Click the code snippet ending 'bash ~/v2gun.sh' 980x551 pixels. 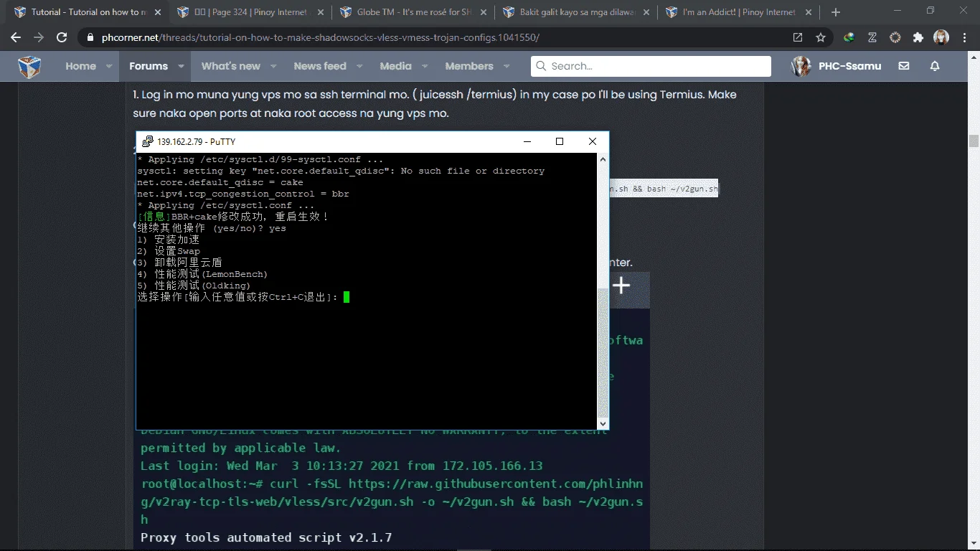[x=664, y=189]
